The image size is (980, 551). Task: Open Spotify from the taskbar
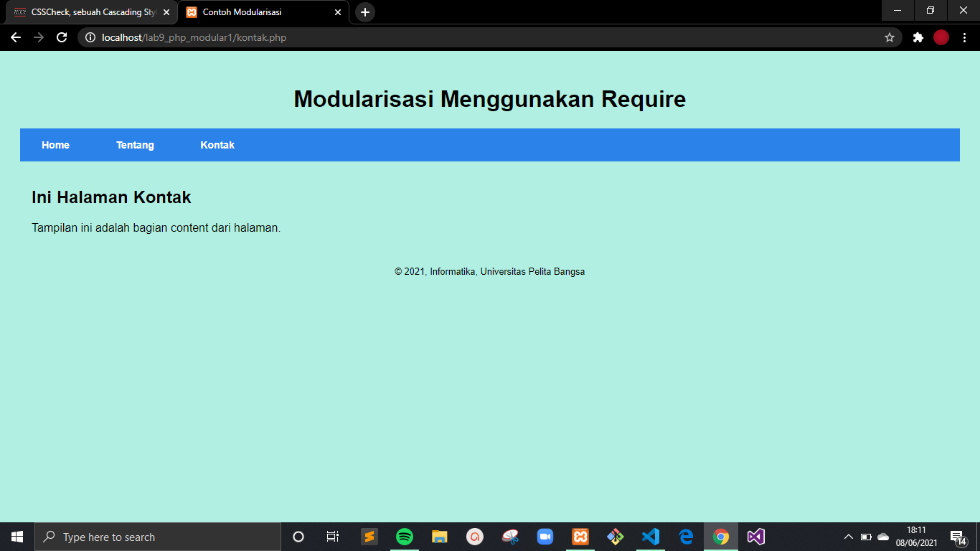[x=404, y=537]
